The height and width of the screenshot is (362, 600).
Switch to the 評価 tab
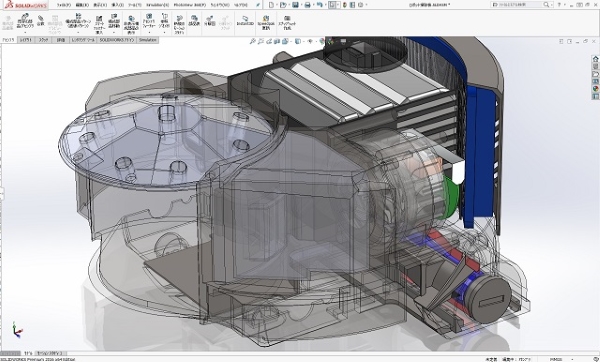[61, 40]
